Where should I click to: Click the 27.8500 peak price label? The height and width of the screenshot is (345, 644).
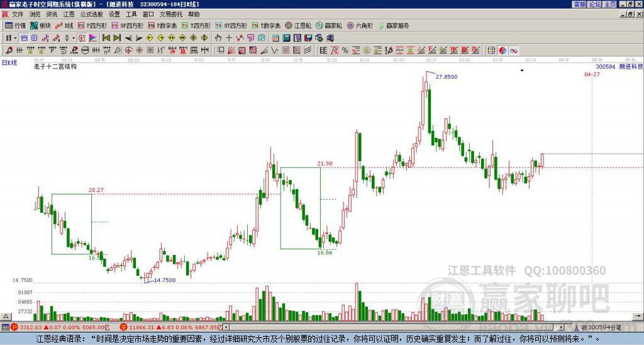pos(447,76)
